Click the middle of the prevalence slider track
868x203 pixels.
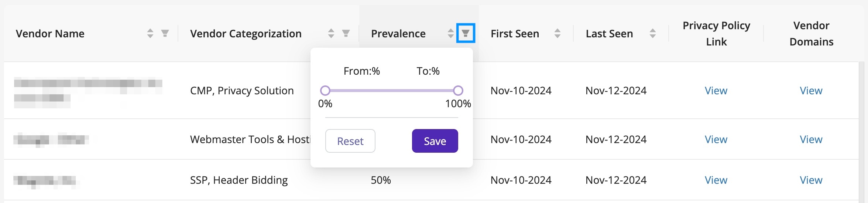(391, 91)
